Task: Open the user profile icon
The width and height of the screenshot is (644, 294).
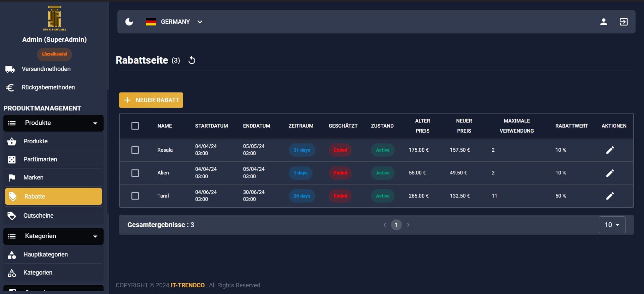Action: (603, 22)
